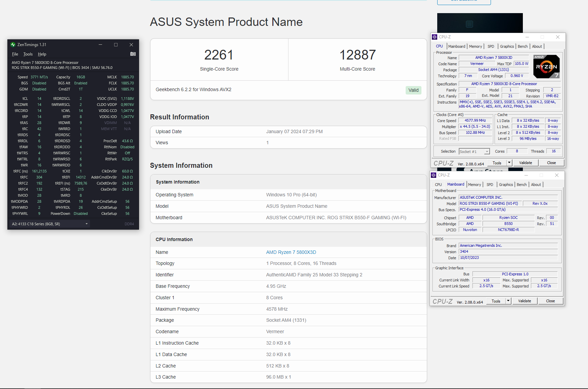Image resolution: width=588 pixels, height=389 pixels.
Task: Open Socket #1 selection dropdown in CPU-Z
Action: [474, 152]
